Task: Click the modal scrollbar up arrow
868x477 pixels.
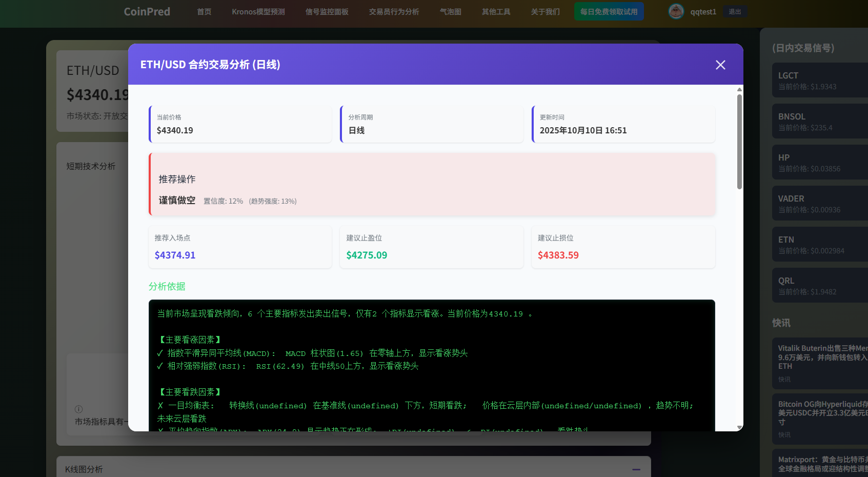Action: tap(739, 90)
